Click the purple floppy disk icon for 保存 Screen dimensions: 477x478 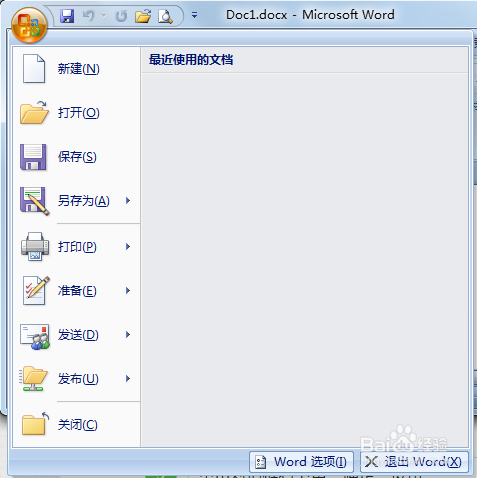pyautogui.click(x=33, y=157)
